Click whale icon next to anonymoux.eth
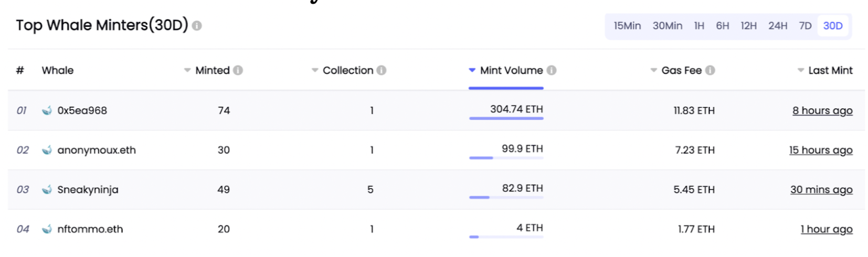Image resolution: width=868 pixels, height=257 pixels. coord(47,150)
